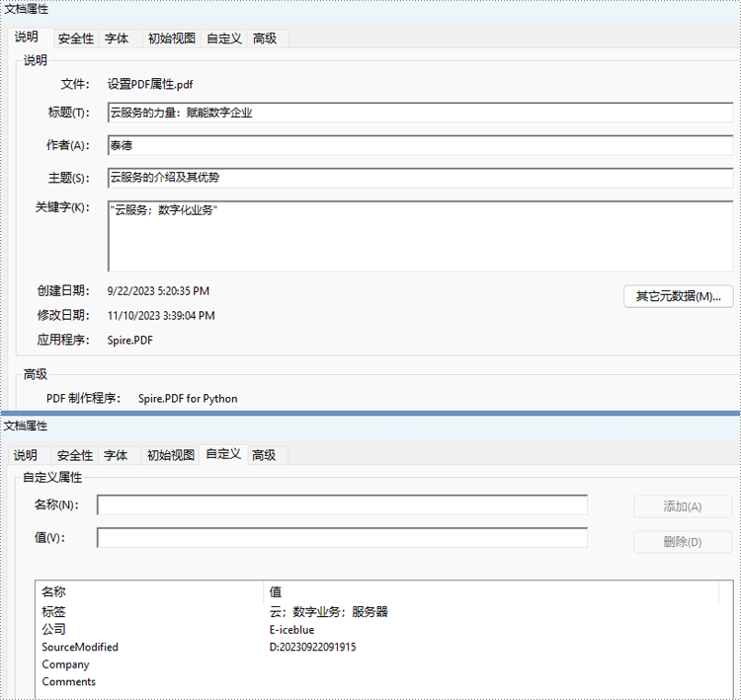
Task: Click the 关键字(K) text area
Action: click(x=420, y=236)
